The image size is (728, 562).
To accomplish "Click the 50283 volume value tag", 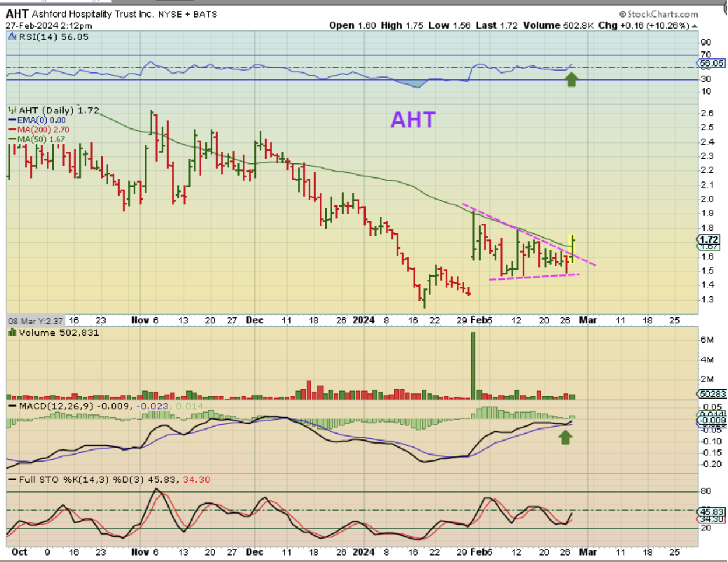I will [712, 394].
